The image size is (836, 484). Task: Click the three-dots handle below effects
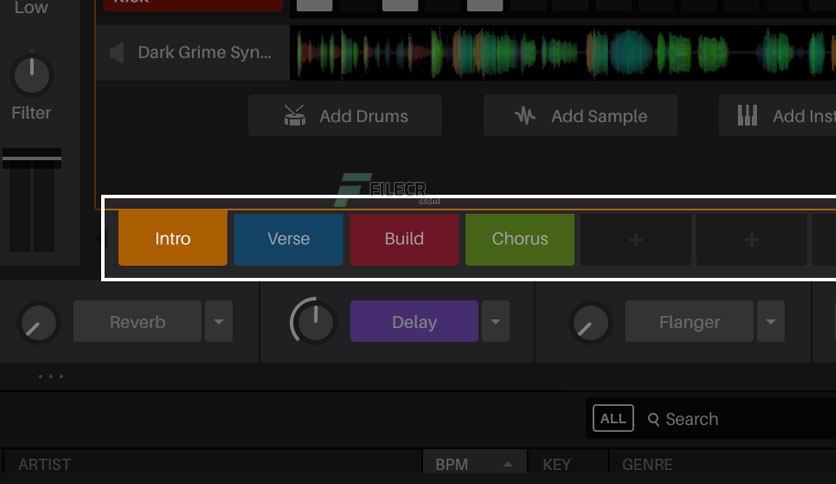(51, 377)
